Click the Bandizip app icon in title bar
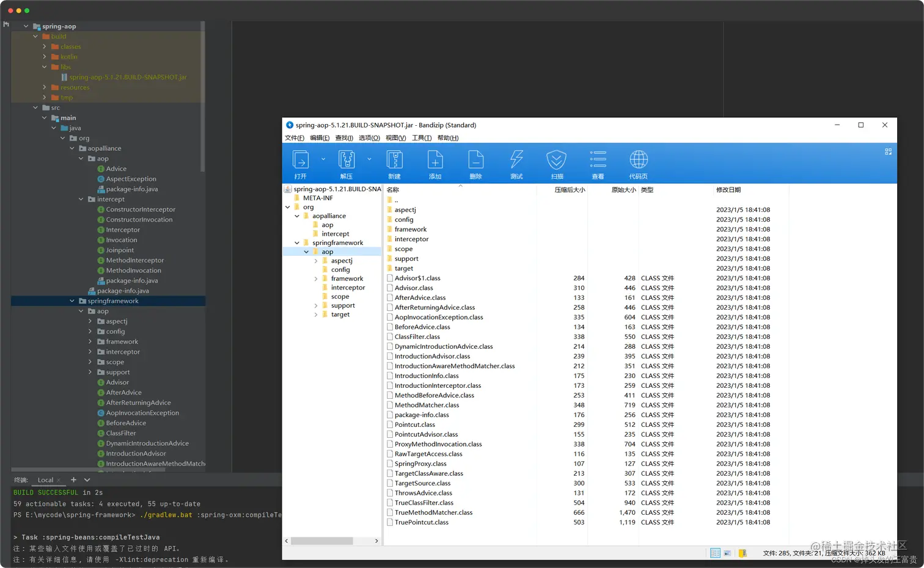The image size is (924, 568). coord(290,125)
